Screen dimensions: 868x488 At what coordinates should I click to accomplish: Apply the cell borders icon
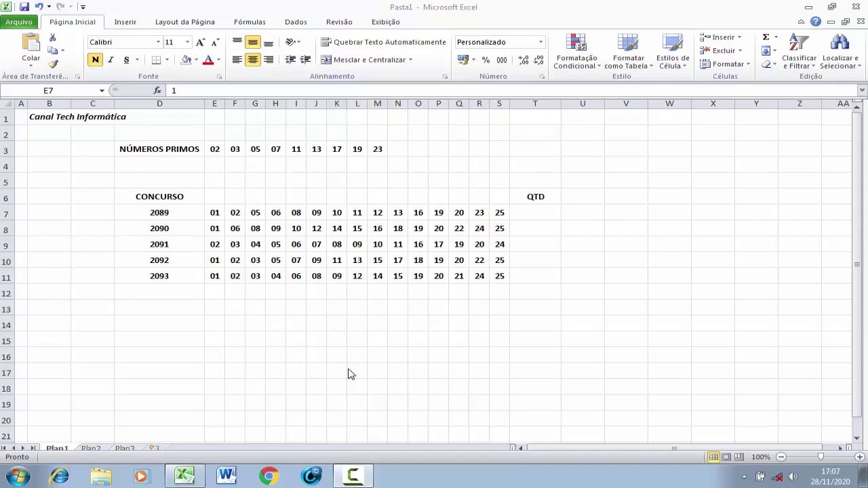(156, 60)
